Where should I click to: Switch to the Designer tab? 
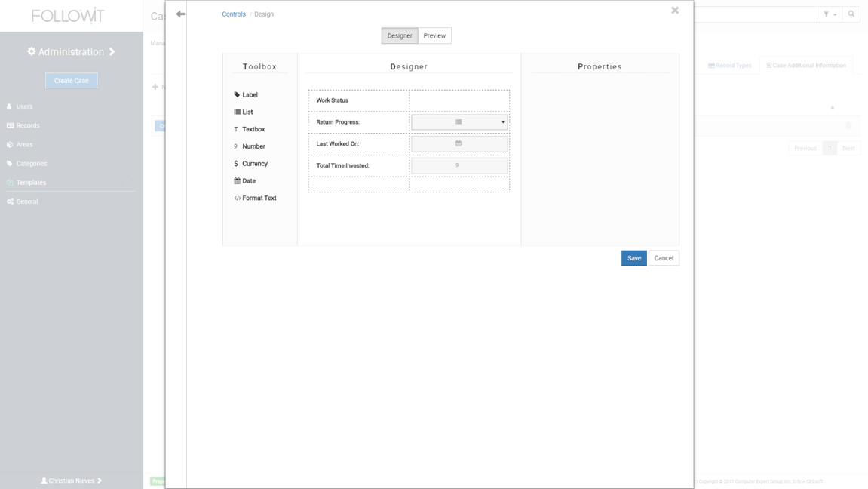click(399, 35)
